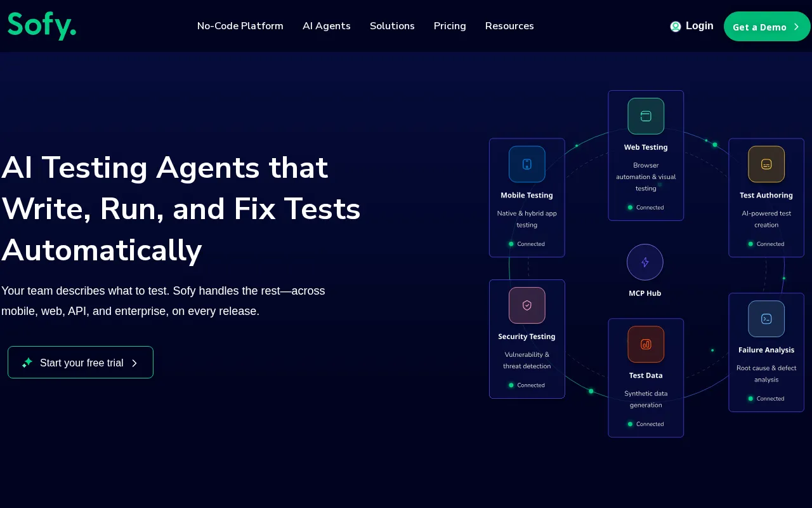Click 'Browser automation & visual testing' description
812x508 pixels.
[646, 177]
